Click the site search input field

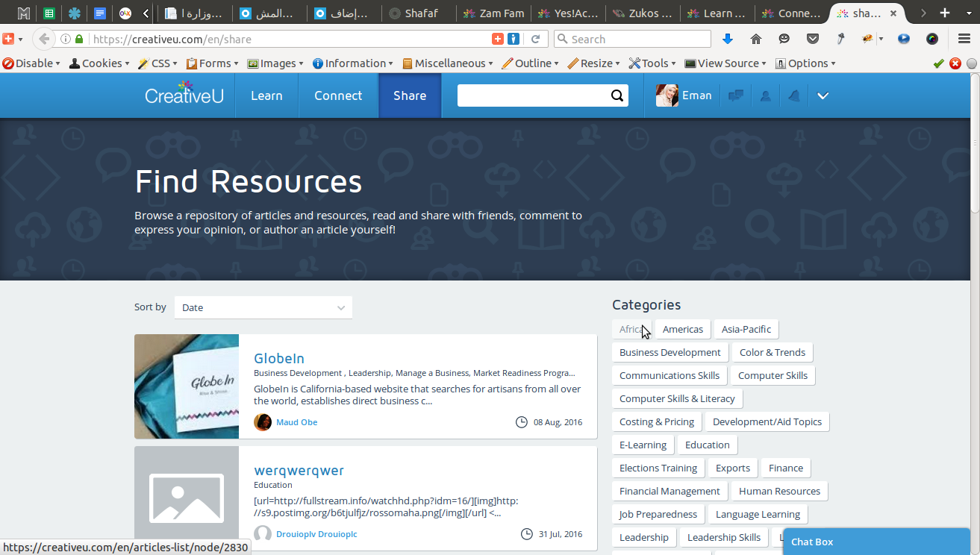(533, 95)
